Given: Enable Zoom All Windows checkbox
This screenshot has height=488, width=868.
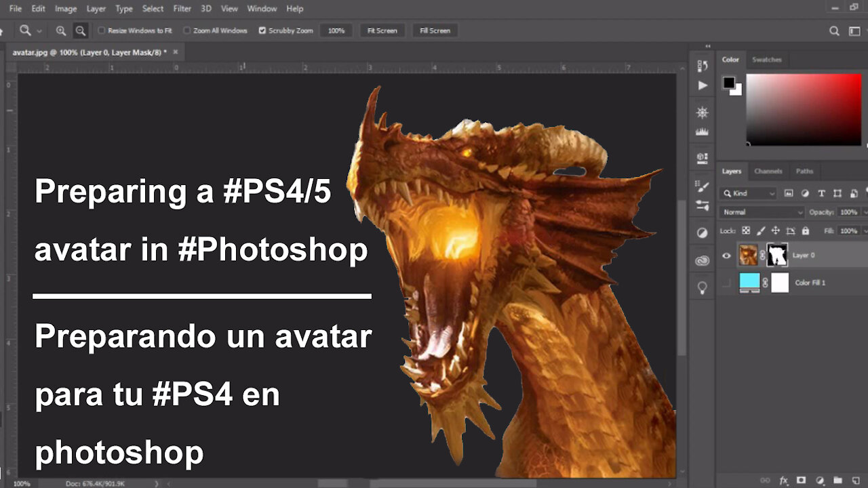Looking at the screenshot, I should point(187,30).
